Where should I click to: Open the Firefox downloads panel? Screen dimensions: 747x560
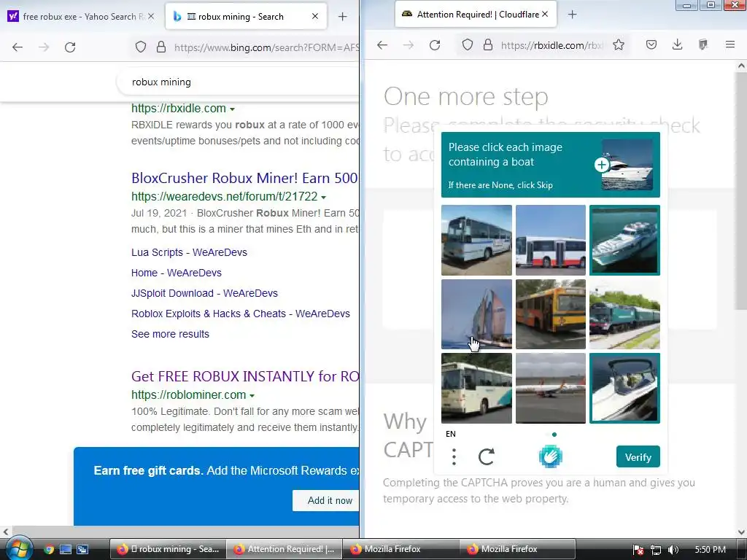pos(677,44)
